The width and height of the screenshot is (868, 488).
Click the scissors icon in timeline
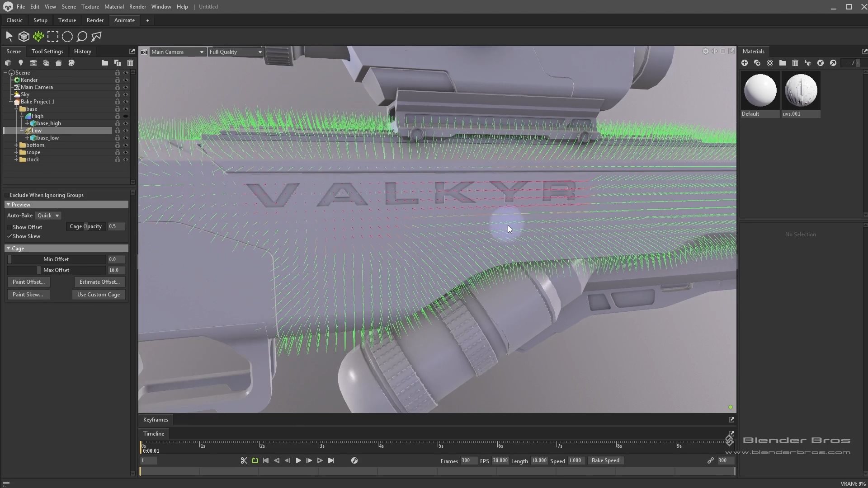point(244,460)
